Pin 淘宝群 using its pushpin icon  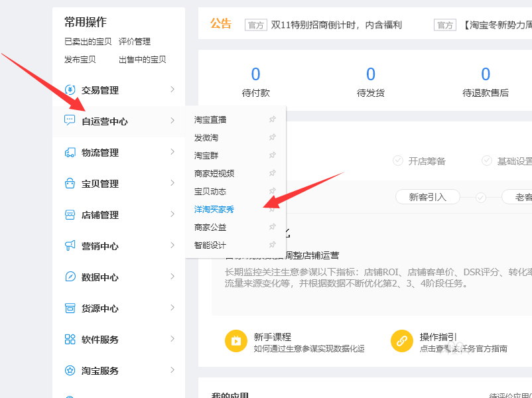(x=273, y=155)
